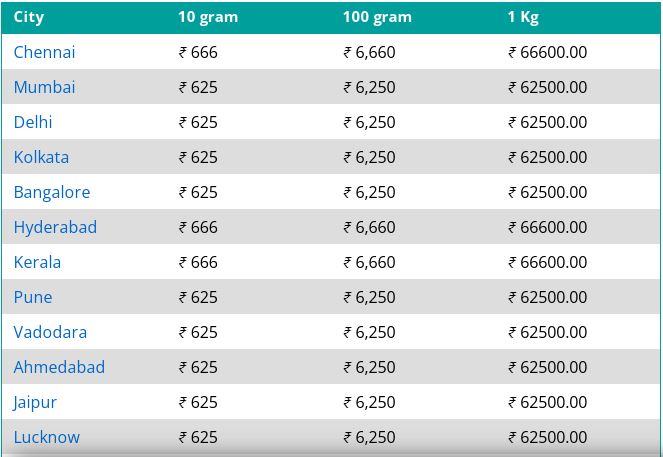Open the Kerala city link

coord(37,263)
